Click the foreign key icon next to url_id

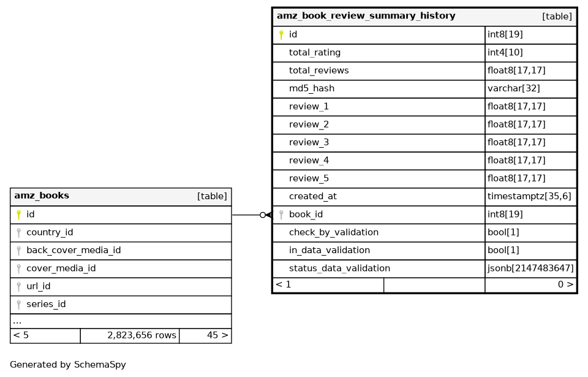point(19,286)
